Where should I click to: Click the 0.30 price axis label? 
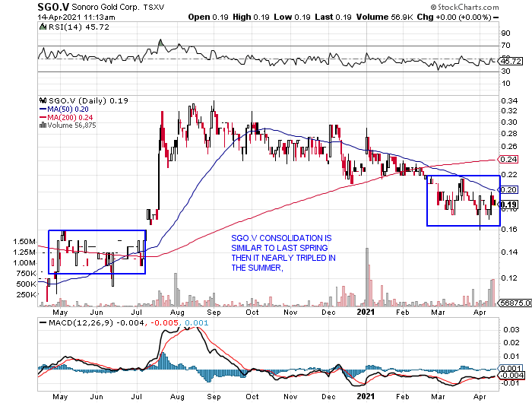[x=509, y=122]
